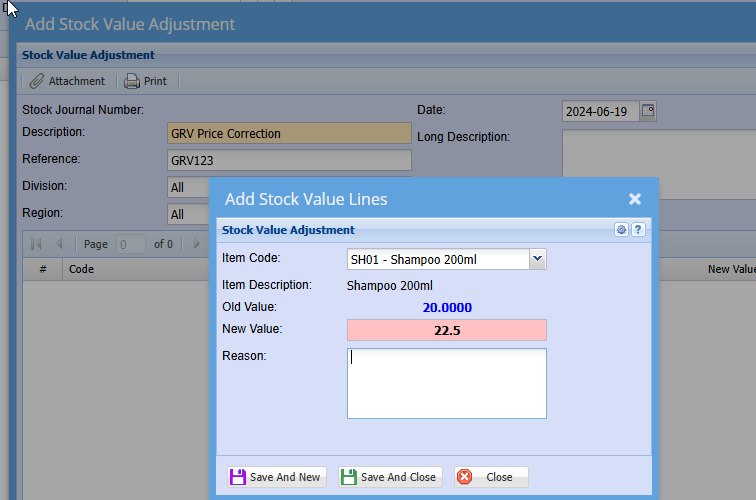Close the Add Stock Value Lines dialog with X

[634, 199]
